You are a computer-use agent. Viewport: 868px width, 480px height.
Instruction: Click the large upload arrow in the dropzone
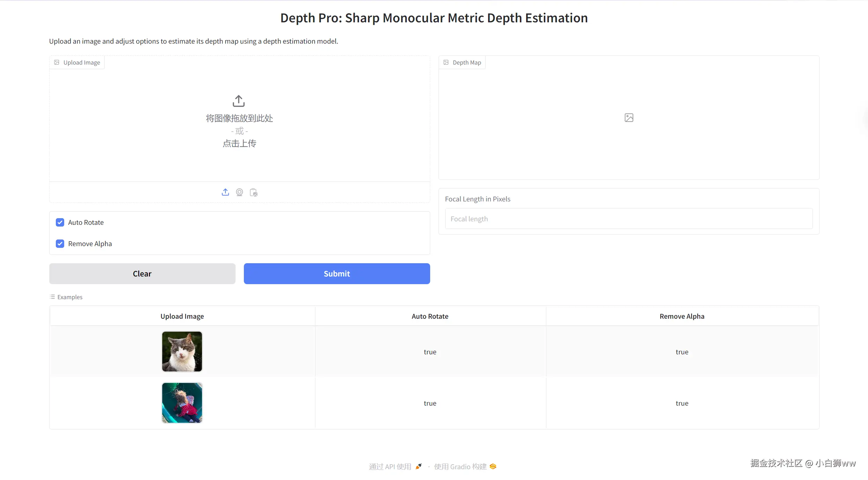click(x=239, y=101)
